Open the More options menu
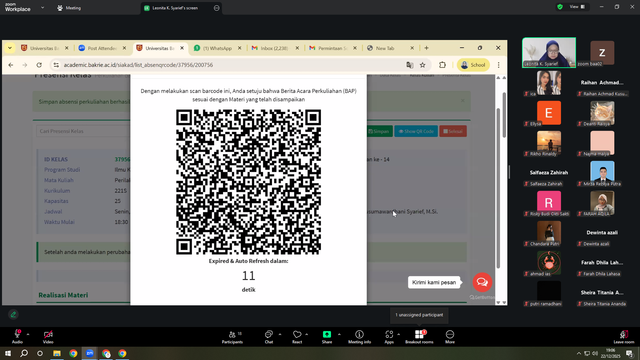640x360 pixels. click(x=450, y=337)
